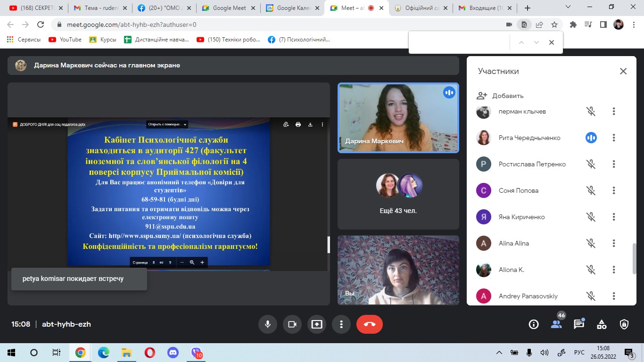Toggle the camera in Meet controls
644x362 pixels.
(292, 324)
